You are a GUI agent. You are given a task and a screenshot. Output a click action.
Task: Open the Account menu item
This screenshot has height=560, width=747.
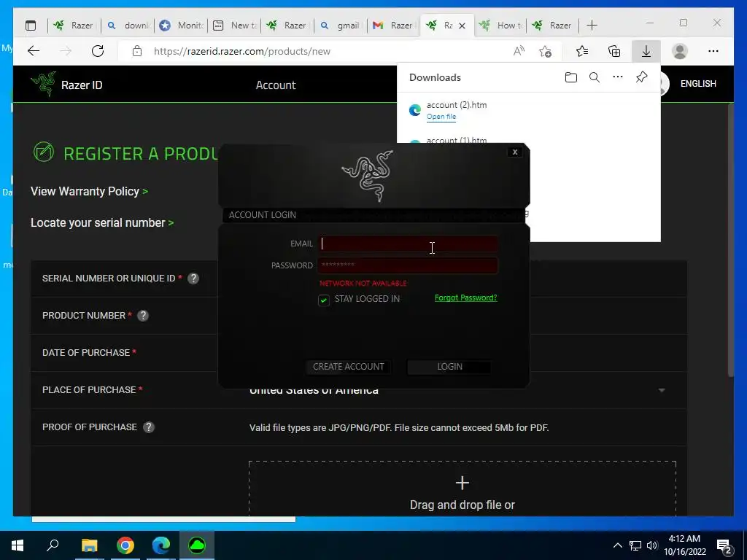(275, 85)
